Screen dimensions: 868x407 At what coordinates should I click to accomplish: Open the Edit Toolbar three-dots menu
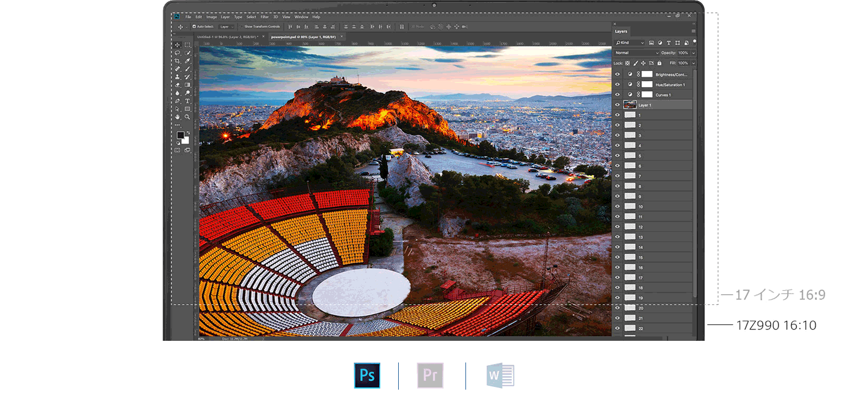[177, 125]
